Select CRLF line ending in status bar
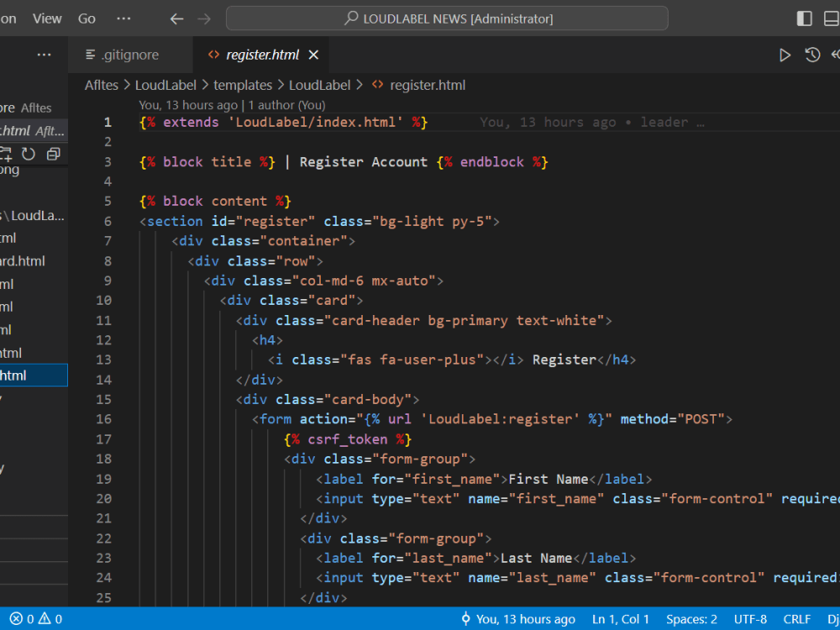Image resolution: width=840 pixels, height=630 pixels. coord(796,619)
